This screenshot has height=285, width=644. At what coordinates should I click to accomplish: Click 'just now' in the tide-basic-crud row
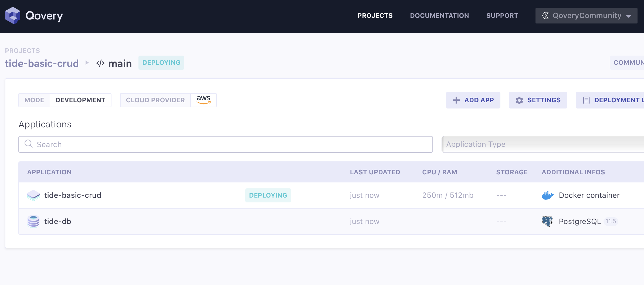365,195
